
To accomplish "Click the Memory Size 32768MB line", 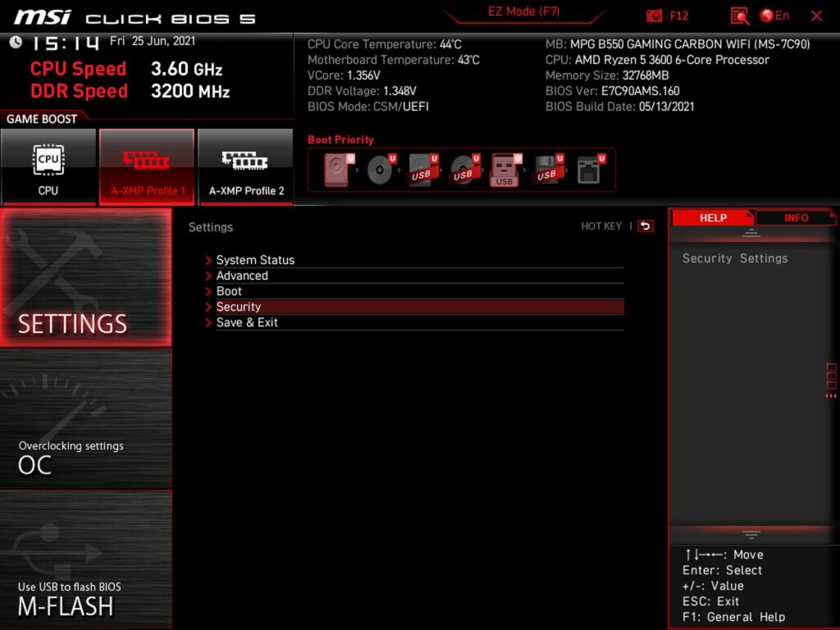I will point(607,75).
